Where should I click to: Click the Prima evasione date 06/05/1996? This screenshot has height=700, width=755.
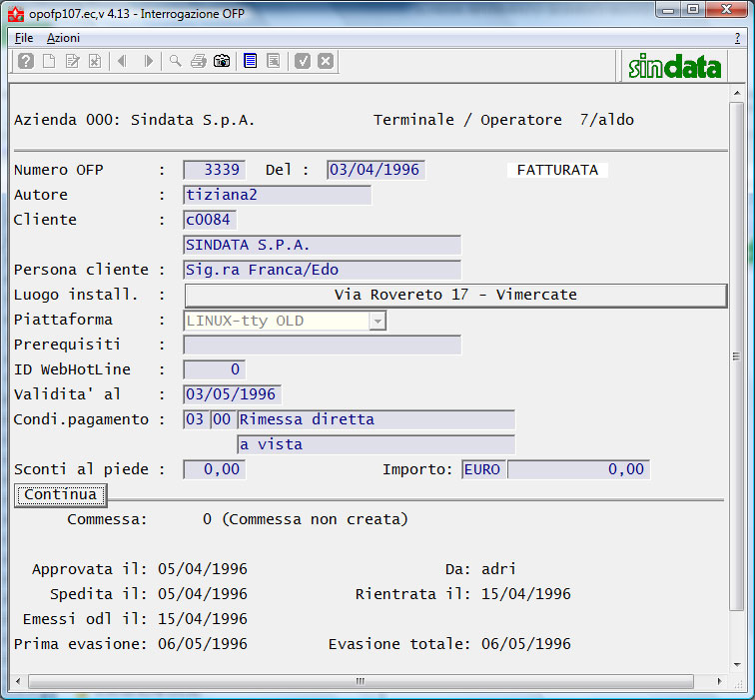(202, 644)
